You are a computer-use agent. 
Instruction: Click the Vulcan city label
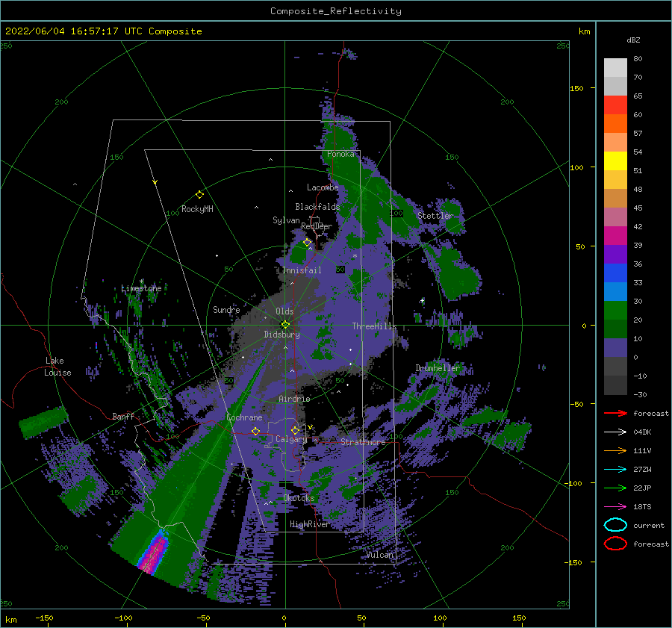(x=380, y=555)
